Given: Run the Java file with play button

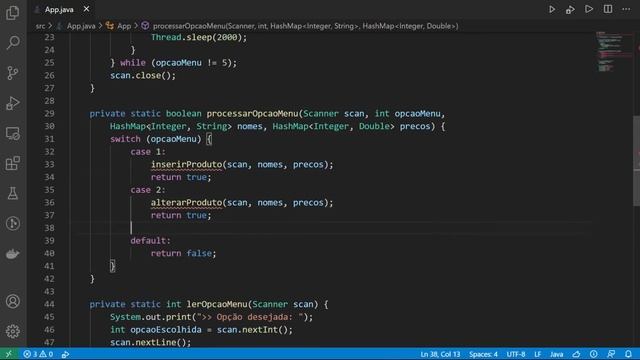Looking at the screenshot, I should (552, 9).
